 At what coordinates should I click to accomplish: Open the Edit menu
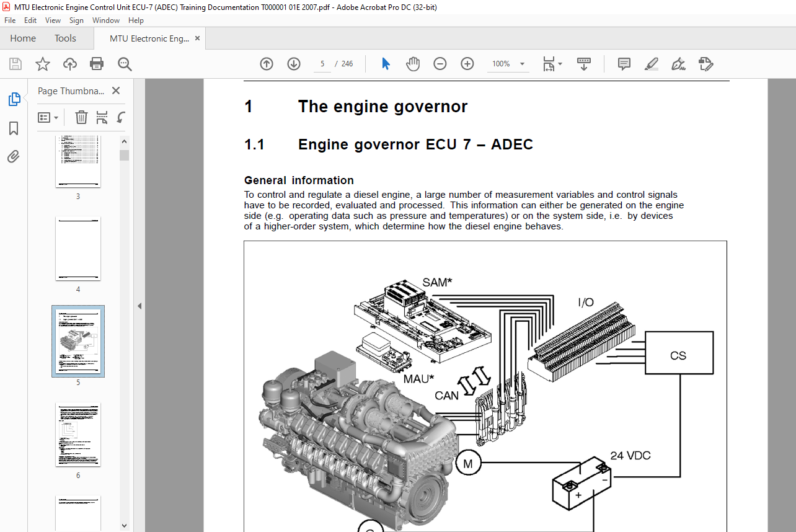pos(30,20)
